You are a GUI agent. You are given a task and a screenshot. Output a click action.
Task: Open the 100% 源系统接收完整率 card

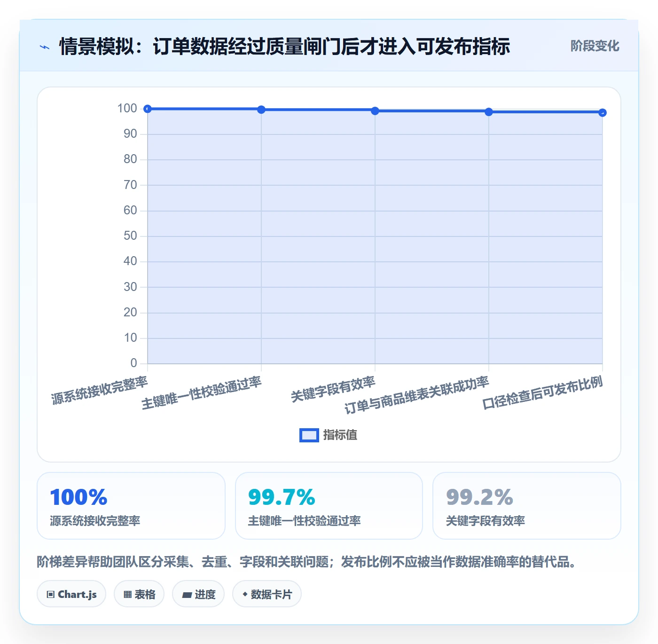pyautogui.click(x=131, y=506)
